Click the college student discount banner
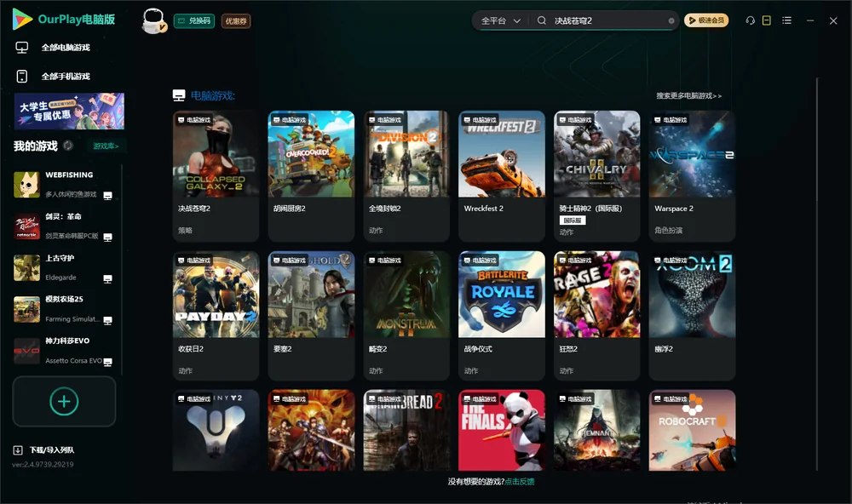Screen dimensions: 852x504 click(69, 111)
